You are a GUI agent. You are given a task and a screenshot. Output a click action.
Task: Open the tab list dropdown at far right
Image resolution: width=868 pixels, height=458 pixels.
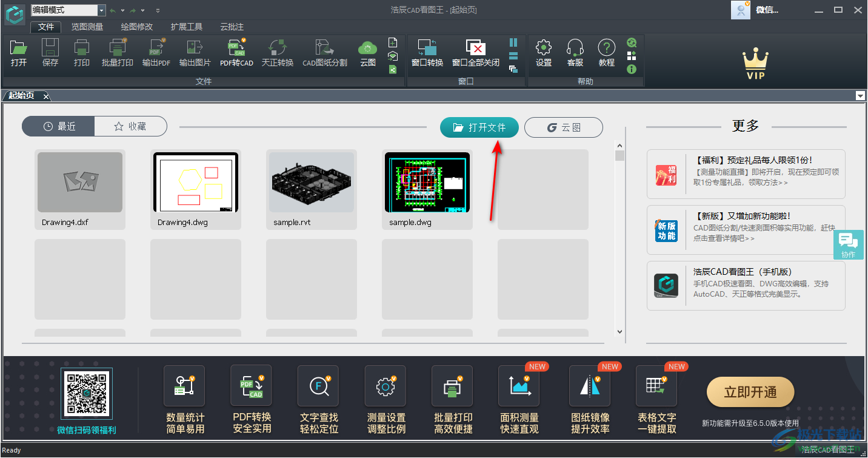(861, 95)
